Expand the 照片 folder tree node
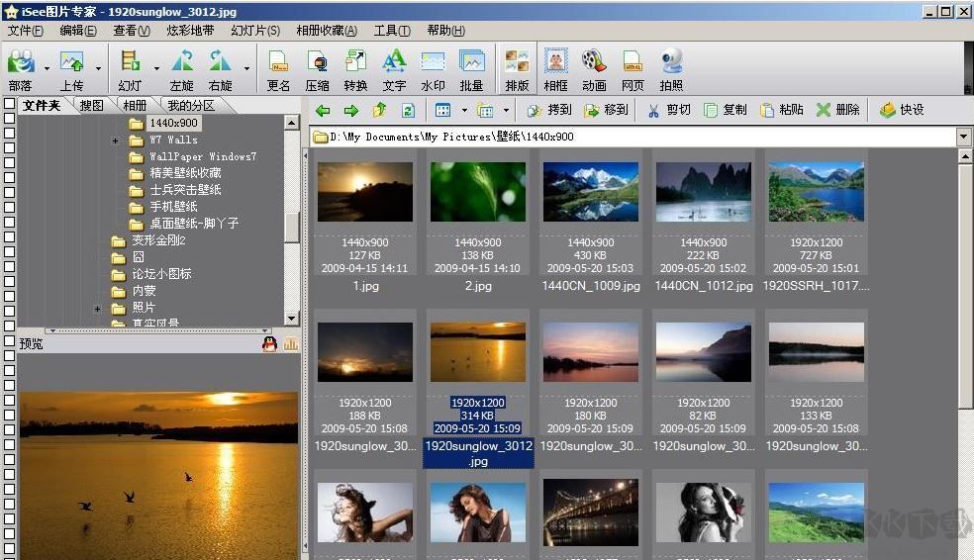 click(x=98, y=309)
